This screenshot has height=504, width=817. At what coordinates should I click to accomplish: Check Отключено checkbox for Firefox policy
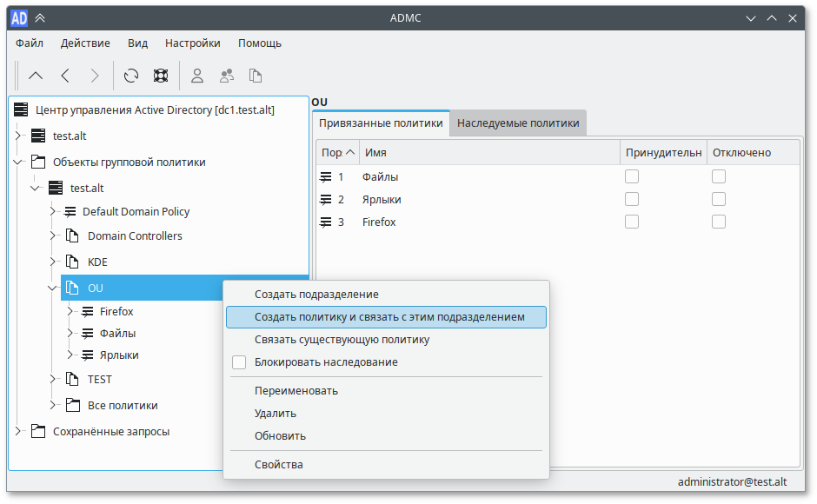(719, 222)
